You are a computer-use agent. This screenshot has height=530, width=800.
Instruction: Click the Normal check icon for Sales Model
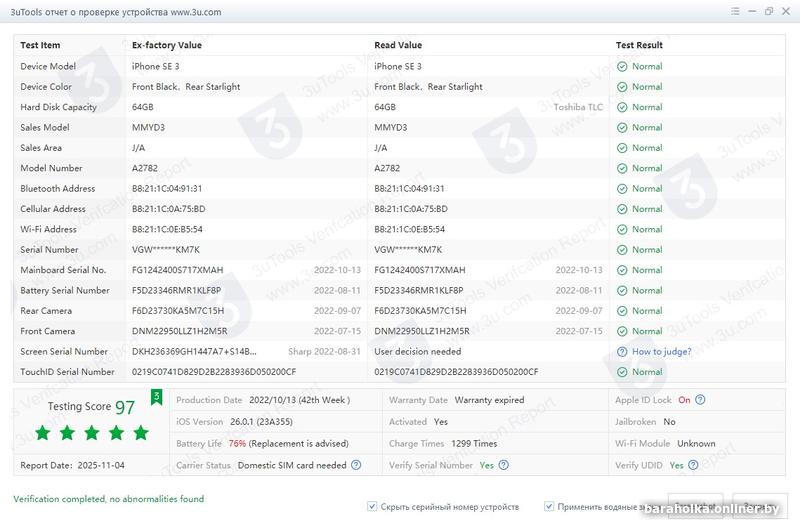click(622, 128)
